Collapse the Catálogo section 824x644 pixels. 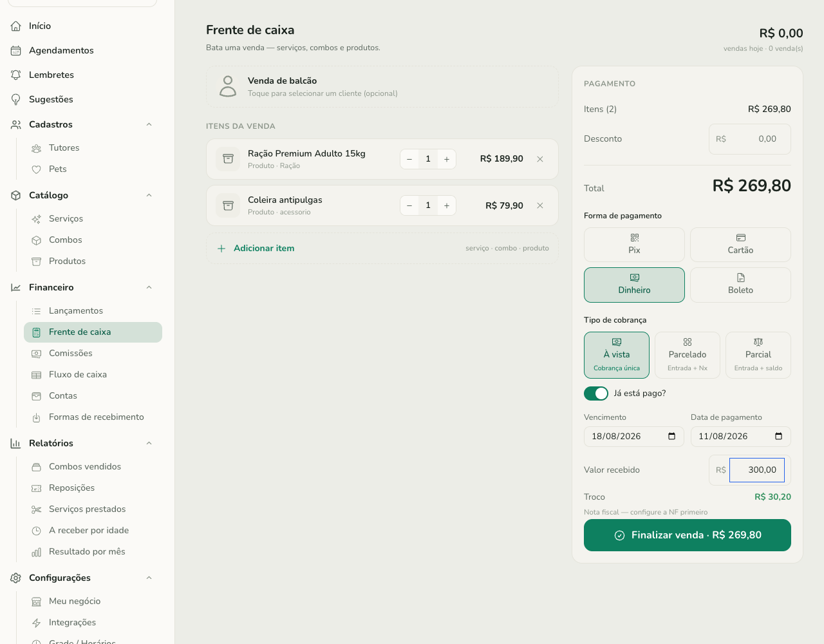(x=149, y=195)
